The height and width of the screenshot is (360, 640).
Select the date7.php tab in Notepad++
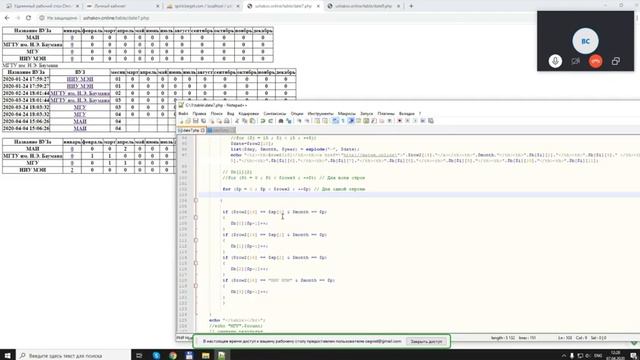(x=191, y=130)
